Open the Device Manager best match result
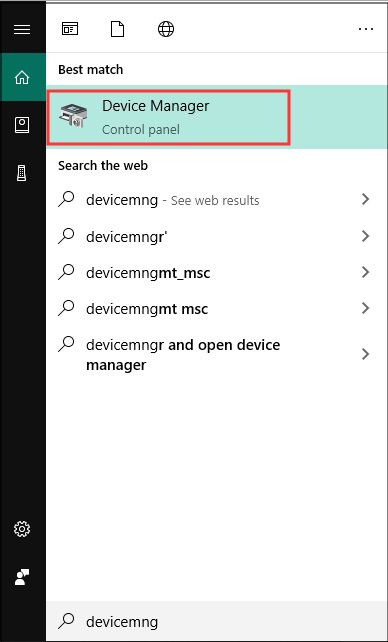The width and height of the screenshot is (388, 642). 217,117
